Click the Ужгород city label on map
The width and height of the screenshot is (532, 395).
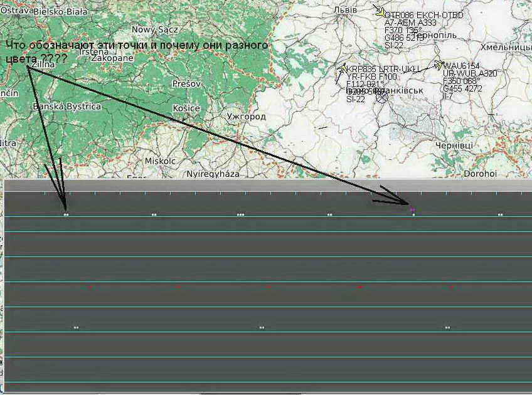[246, 117]
